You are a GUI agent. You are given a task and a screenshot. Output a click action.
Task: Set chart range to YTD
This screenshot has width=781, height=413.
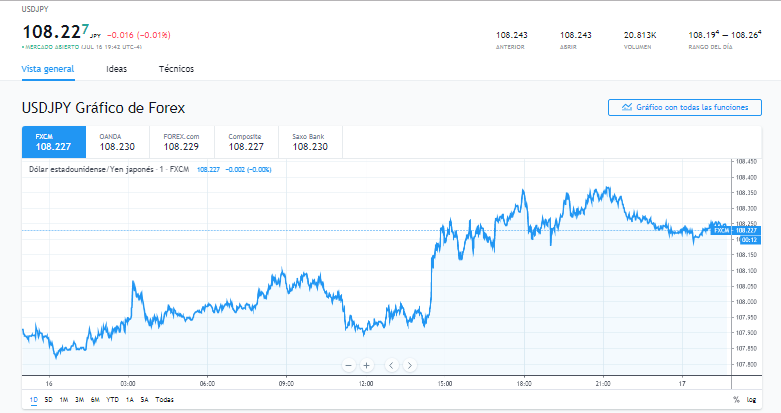point(113,400)
